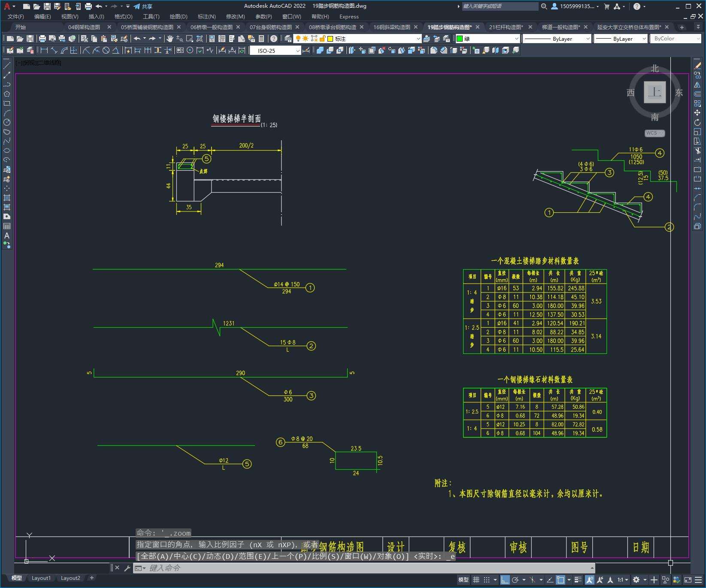This screenshot has width=706, height=588.
Task: Toggle the drawing grid display in status bar
Action: (476, 580)
